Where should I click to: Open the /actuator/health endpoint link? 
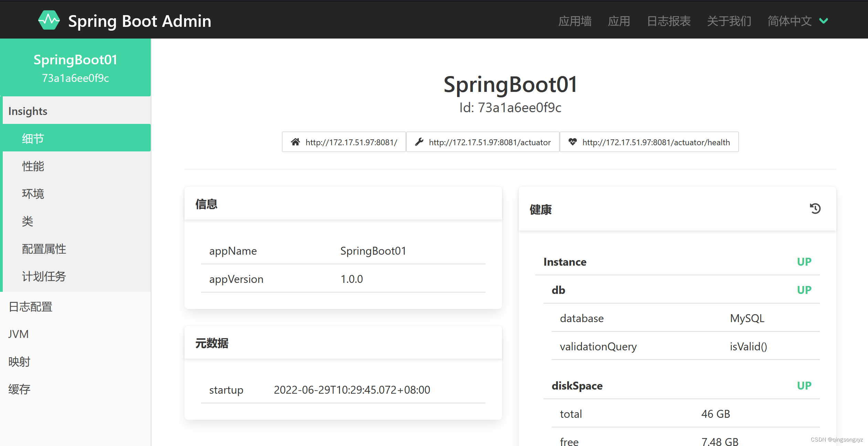[649, 142]
